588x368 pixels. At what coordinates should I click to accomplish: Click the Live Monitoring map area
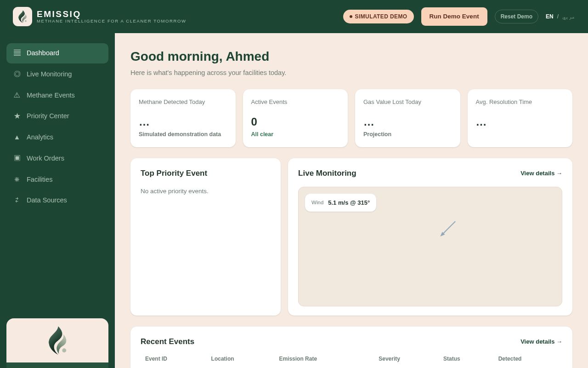click(x=430, y=247)
